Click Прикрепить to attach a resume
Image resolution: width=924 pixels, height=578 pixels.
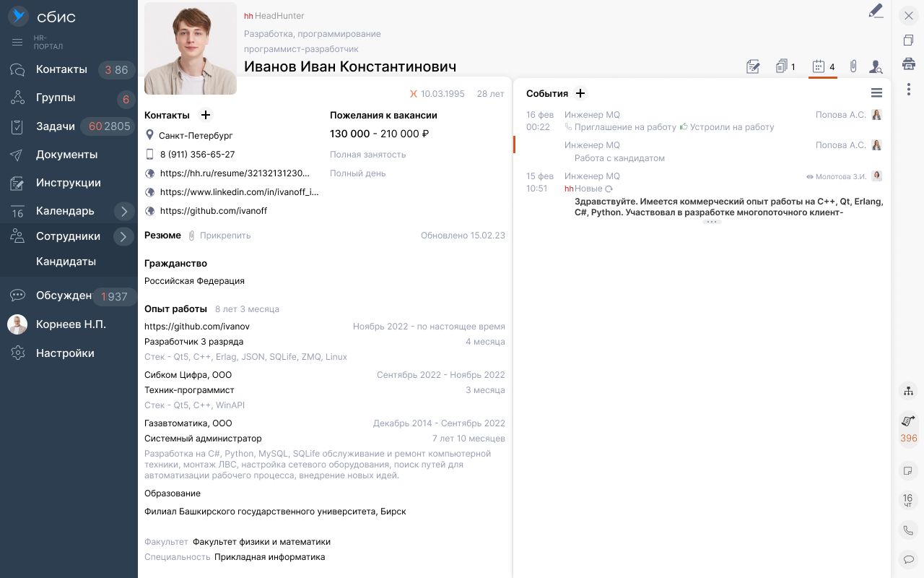pos(225,236)
